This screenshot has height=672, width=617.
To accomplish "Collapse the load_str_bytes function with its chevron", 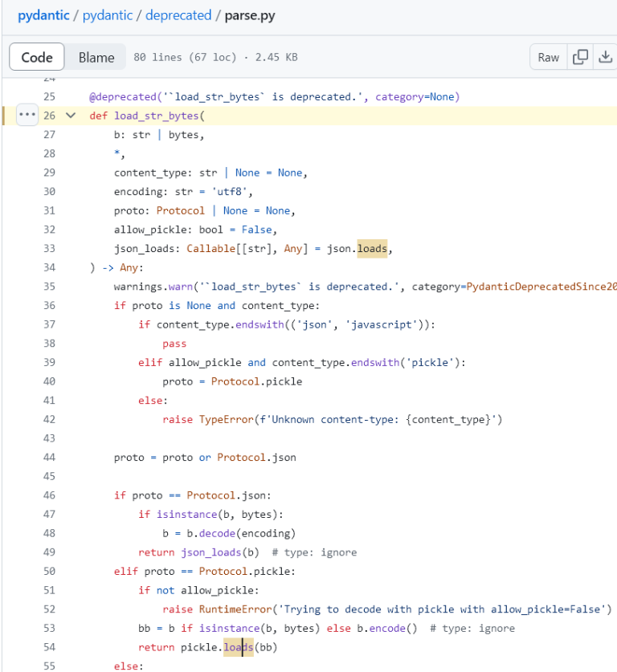I will click(71, 115).
